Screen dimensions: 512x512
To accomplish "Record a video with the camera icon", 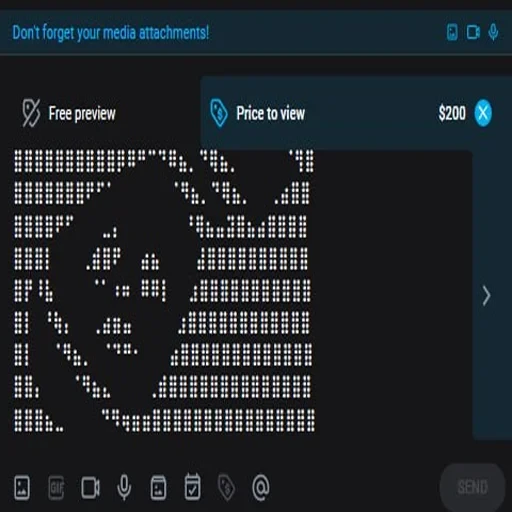I will point(90,488).
